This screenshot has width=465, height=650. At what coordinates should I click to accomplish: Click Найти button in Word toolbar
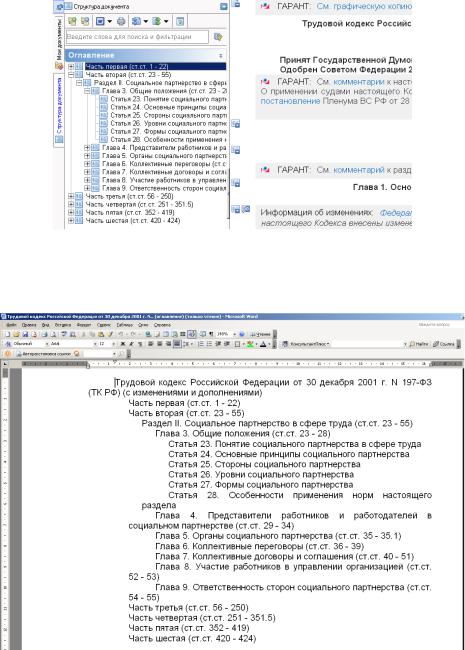pyautogui.click(x=419, y=344)
